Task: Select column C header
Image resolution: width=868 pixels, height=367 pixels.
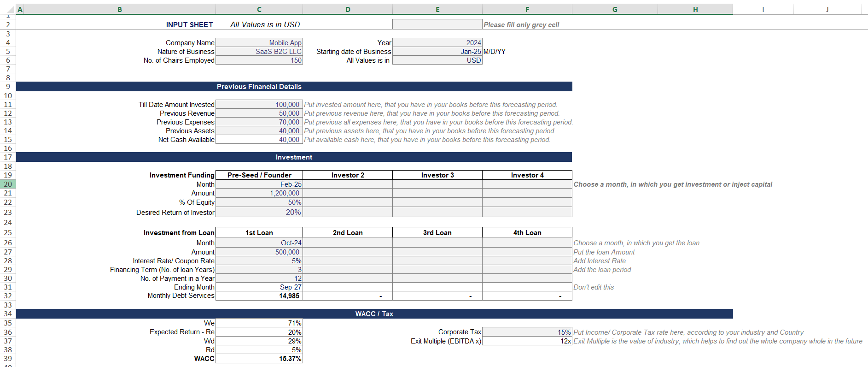Action: [259, 9]
